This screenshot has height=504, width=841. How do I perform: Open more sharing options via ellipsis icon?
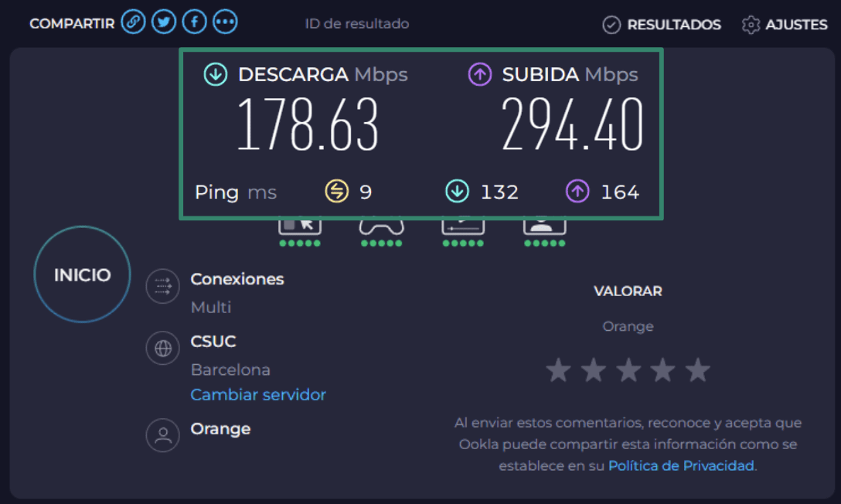click(x=225, y=22)
